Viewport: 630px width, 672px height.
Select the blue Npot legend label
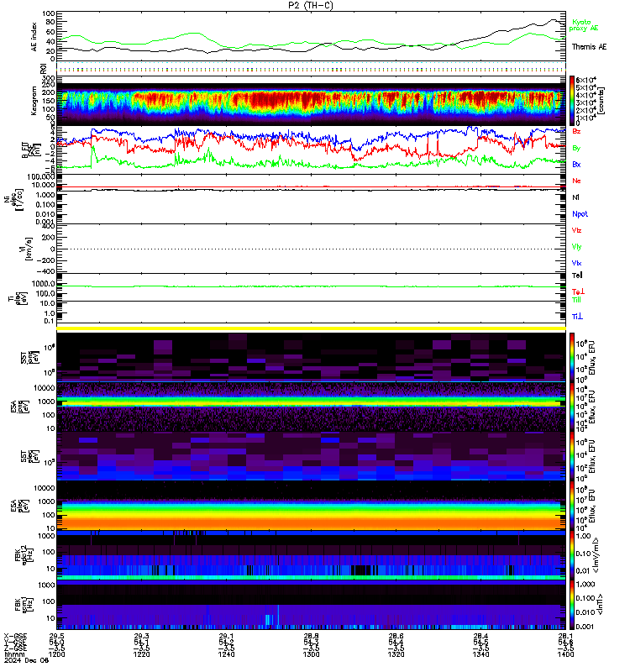[x=580, y=214]
